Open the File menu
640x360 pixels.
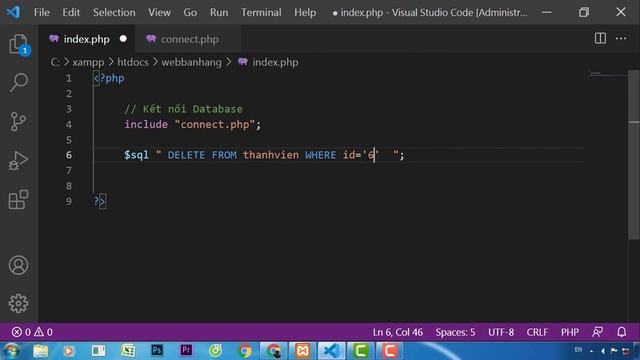click(x=42, y=12)
